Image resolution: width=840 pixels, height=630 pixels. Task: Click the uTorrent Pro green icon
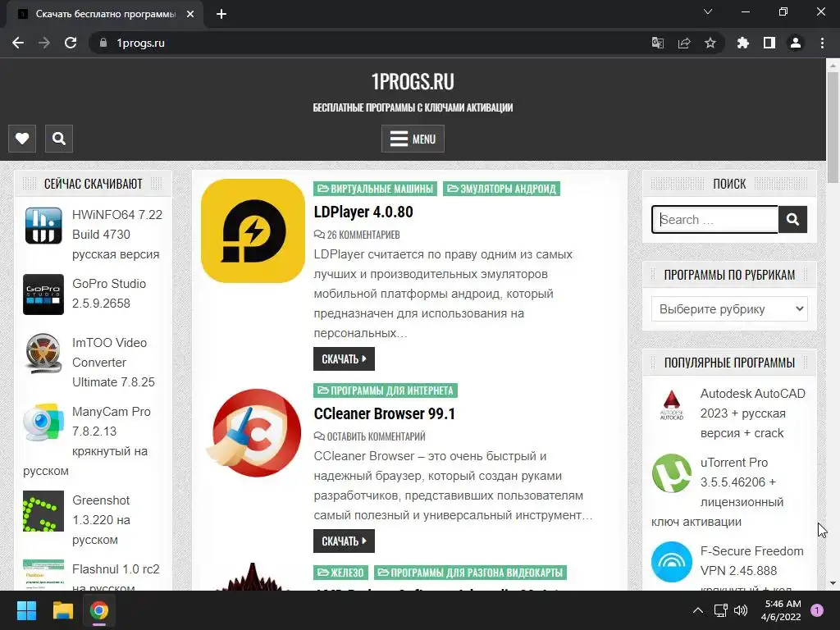coord(672,473)
